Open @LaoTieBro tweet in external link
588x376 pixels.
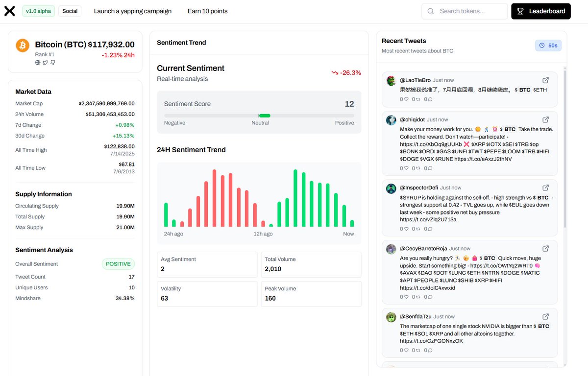click(545, 80)
